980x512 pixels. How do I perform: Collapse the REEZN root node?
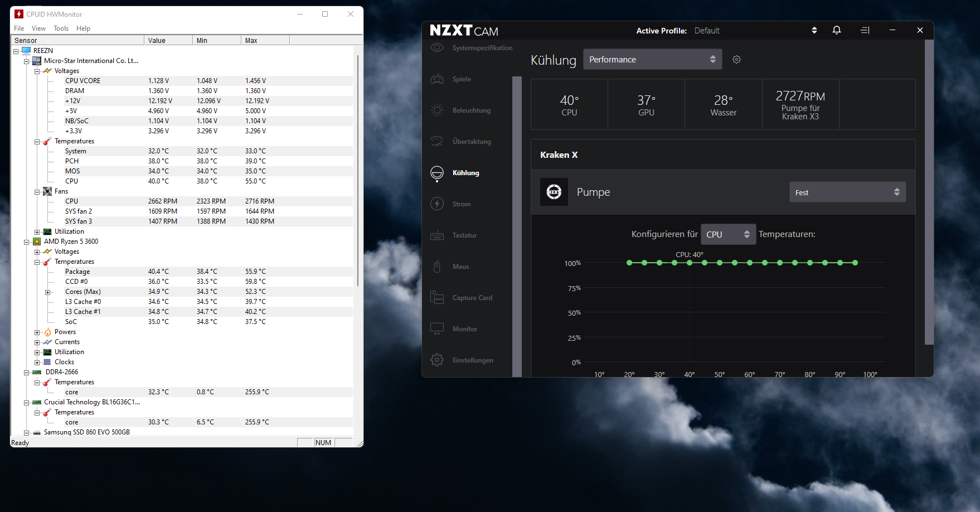coord(16,51)
